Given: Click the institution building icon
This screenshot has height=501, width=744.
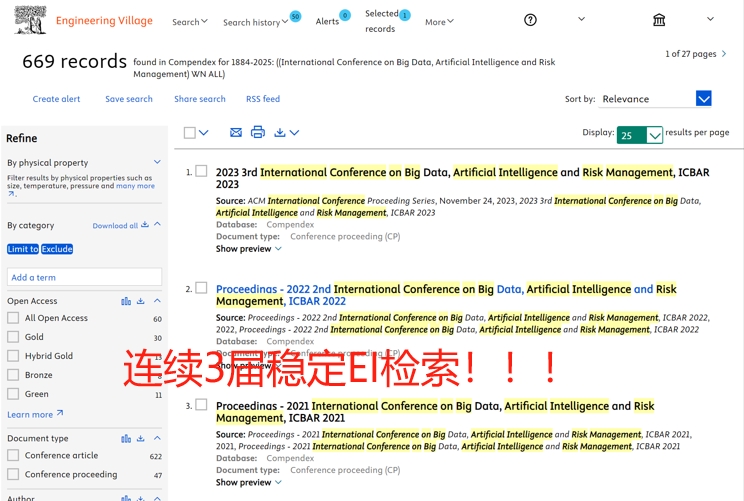Looking at the screenshot, I should 659,20.
